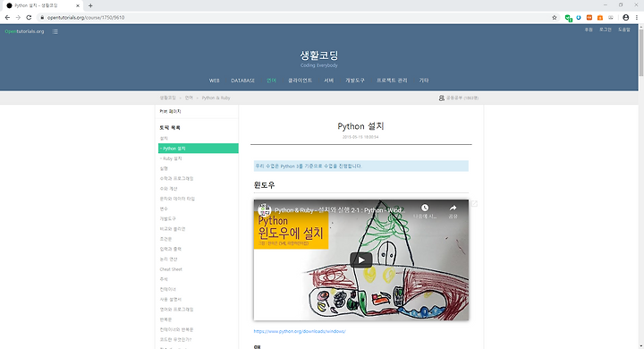
Task: Click the 도움말 link
Action: click(x=624, y=30)
